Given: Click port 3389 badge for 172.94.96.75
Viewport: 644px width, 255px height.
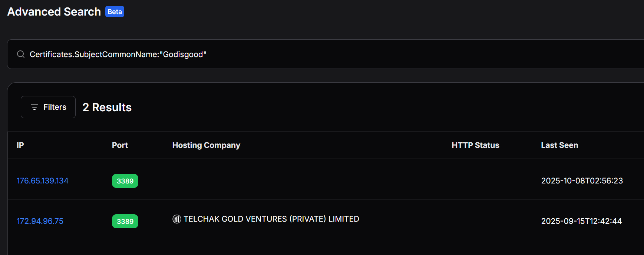Looking at the screenshot, I should point(125,221).
